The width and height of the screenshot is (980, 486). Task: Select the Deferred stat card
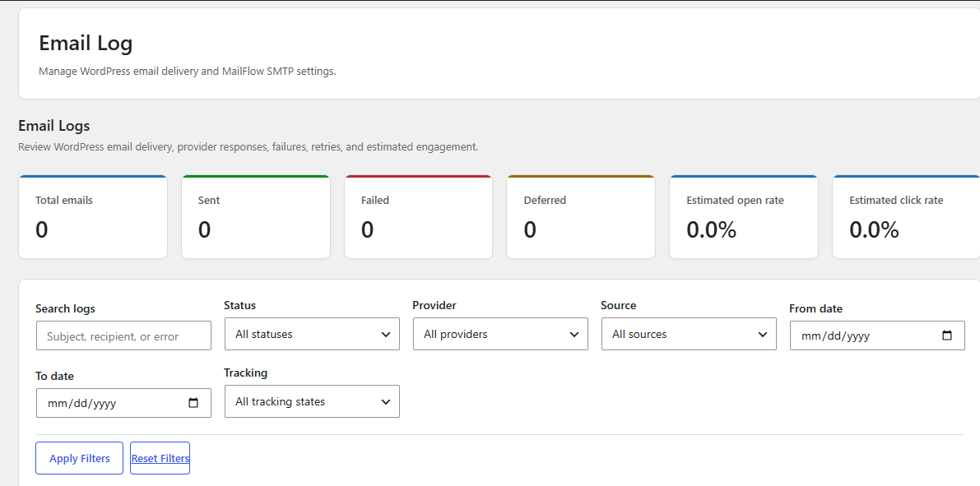(581, 217)
